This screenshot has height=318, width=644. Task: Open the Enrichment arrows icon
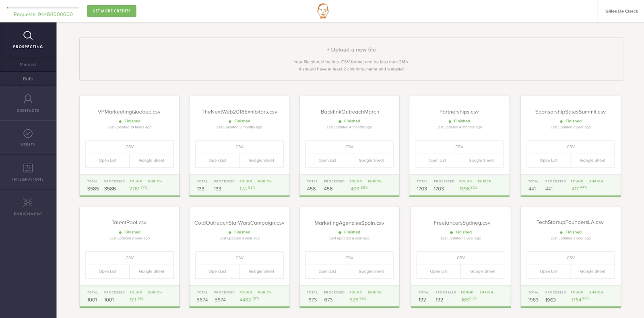[x=28, y=202]
